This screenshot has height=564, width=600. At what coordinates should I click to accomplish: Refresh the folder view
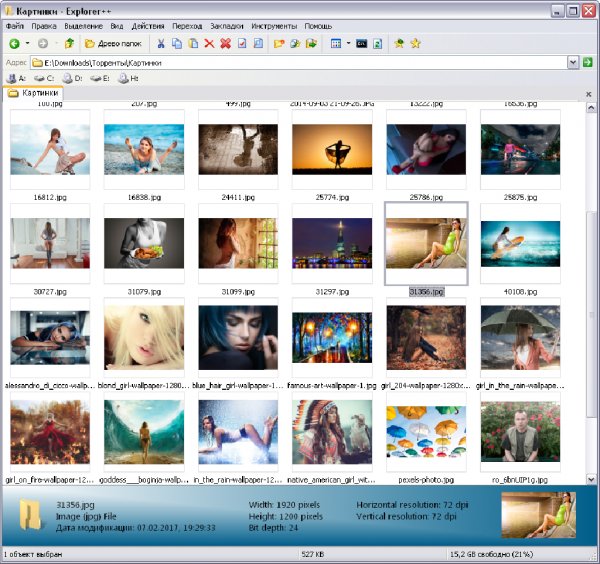pos(378,44)
